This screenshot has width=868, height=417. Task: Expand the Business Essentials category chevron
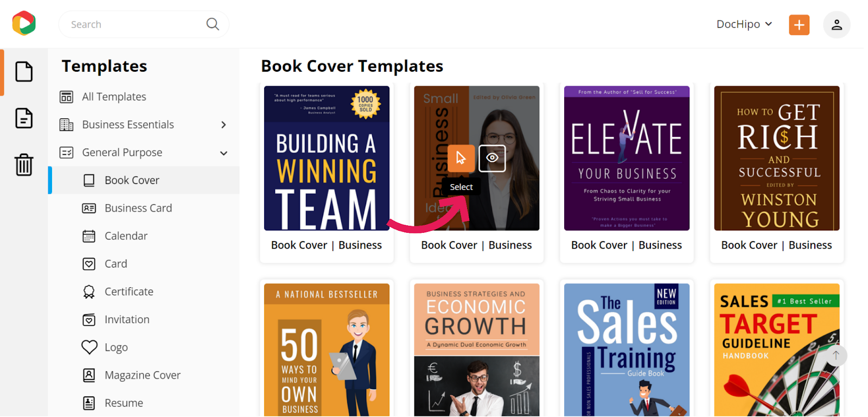(224, 125)
